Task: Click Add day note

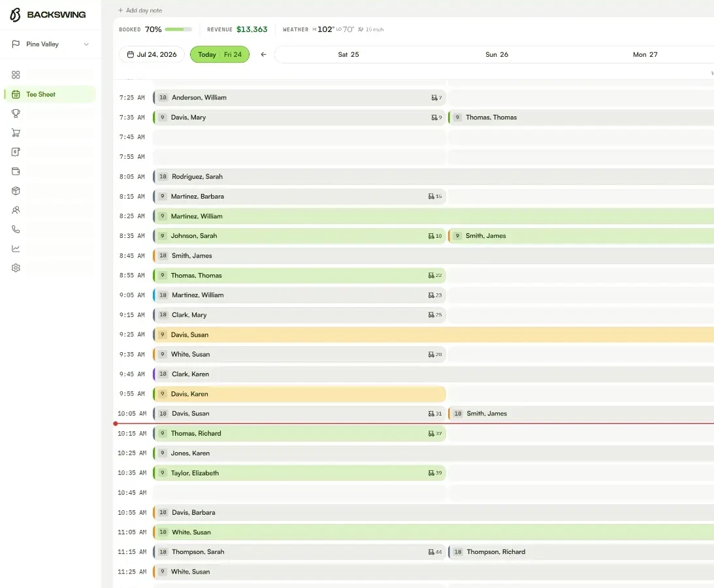Action: pos(140,10)
